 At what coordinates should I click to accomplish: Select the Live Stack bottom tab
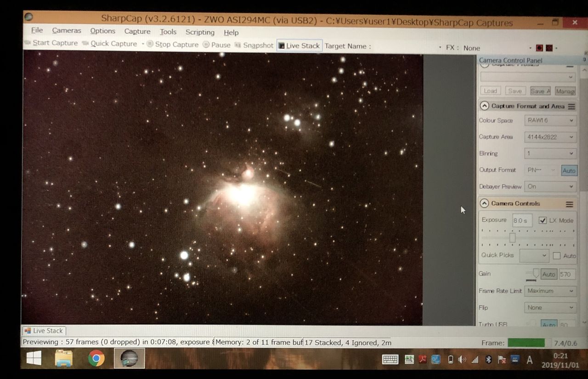click(x=44, y=330)
